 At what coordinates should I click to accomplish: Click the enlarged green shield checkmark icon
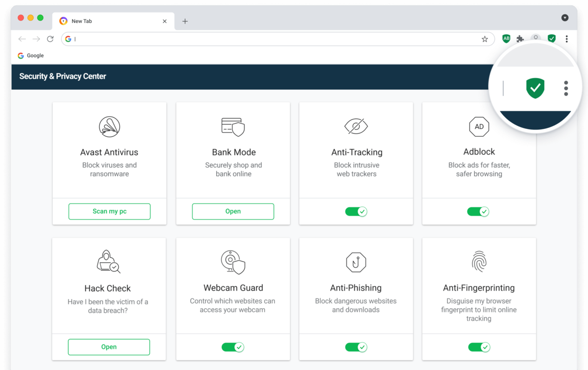535,88
